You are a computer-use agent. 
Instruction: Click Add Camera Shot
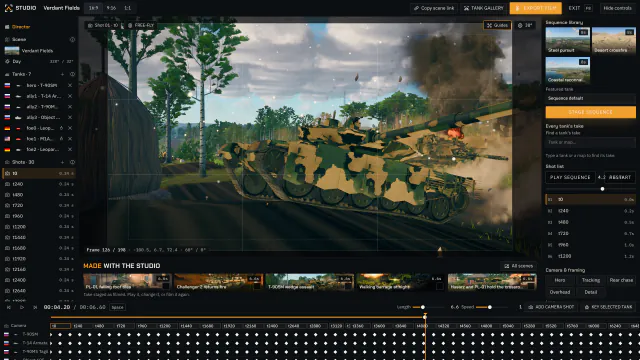[551, 307]
